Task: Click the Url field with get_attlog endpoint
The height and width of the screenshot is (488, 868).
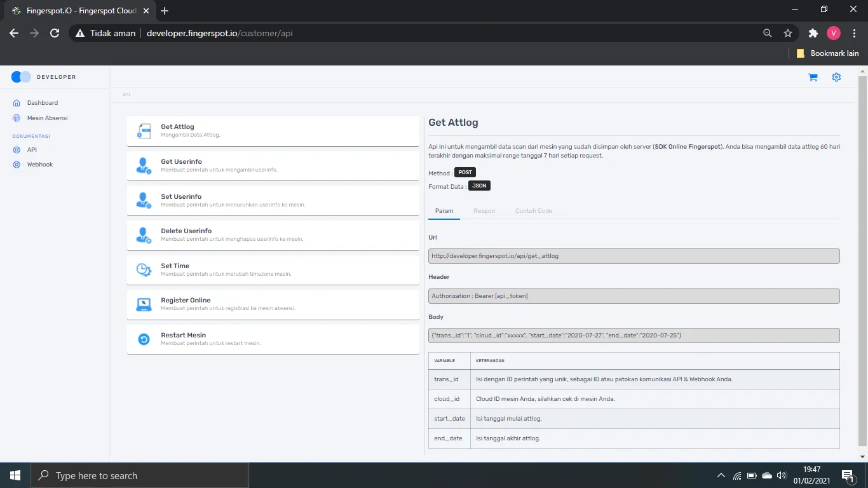Action: click(634, 256)
